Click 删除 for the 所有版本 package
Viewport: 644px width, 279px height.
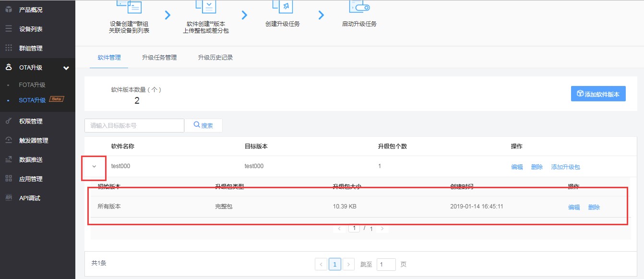[594, 207]
